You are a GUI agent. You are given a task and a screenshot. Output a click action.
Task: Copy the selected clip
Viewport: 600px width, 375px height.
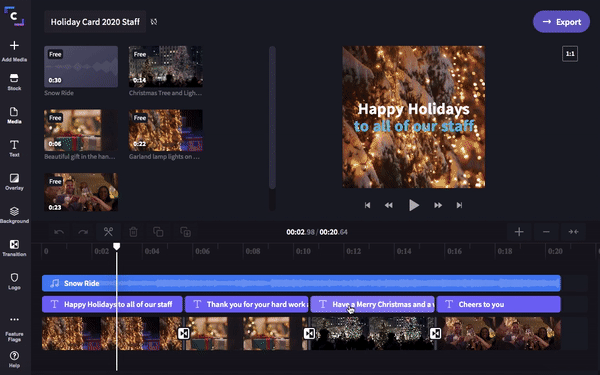158,232
